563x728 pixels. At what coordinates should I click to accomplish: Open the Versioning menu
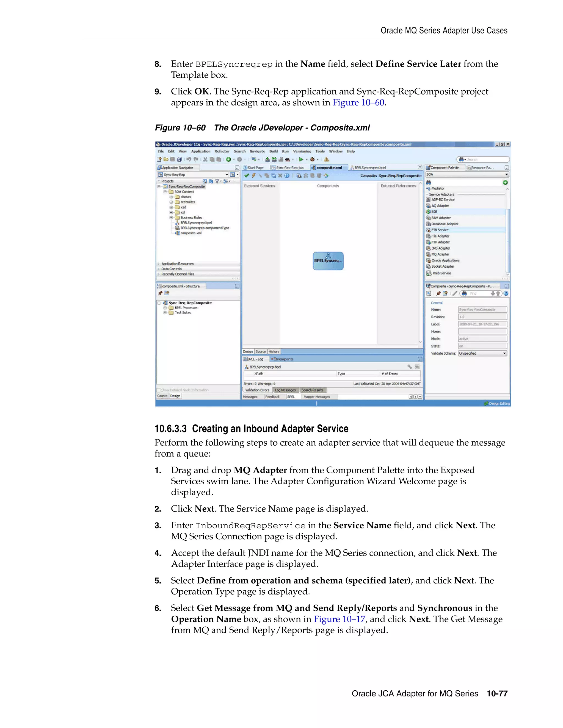click(302, 151)
